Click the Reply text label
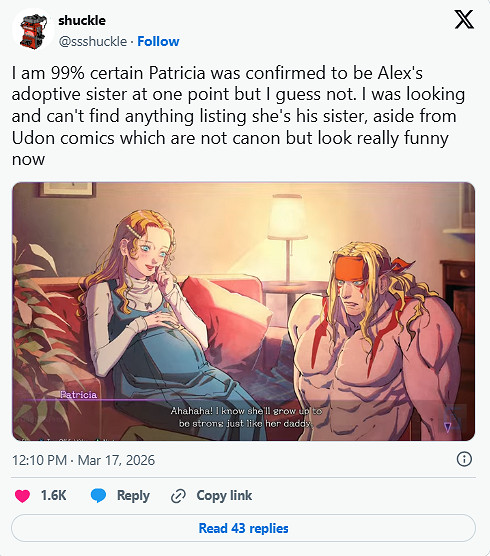490x556 pixels. point(133,496)
